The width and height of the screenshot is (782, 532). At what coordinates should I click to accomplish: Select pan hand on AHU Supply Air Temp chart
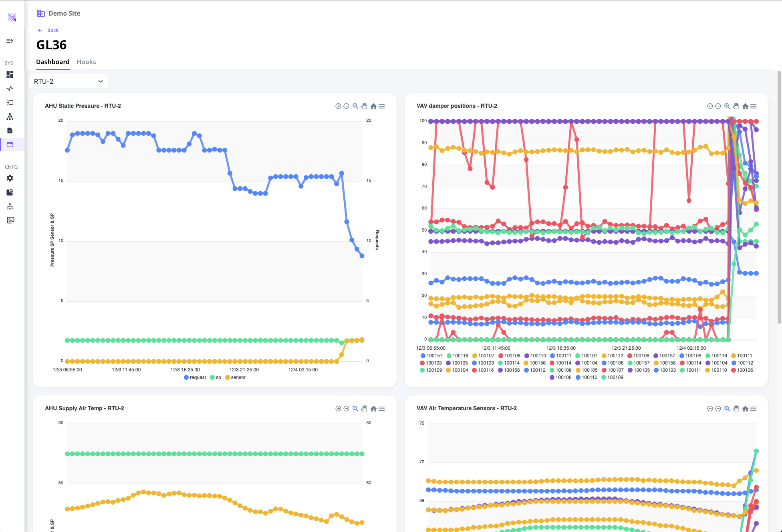point(364,409)
